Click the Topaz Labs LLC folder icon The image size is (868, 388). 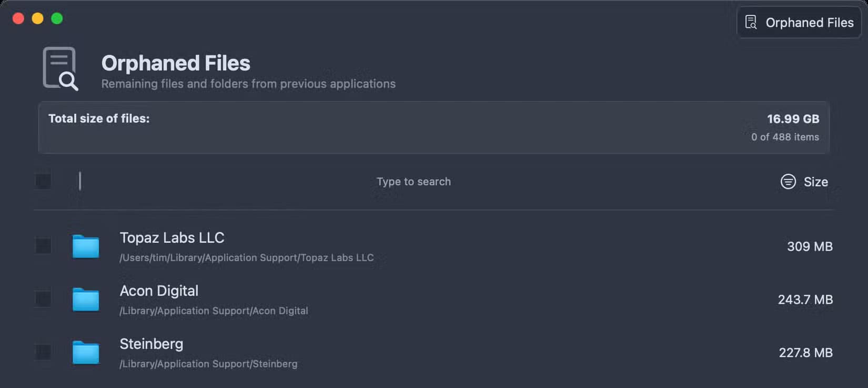pos(86,246)
